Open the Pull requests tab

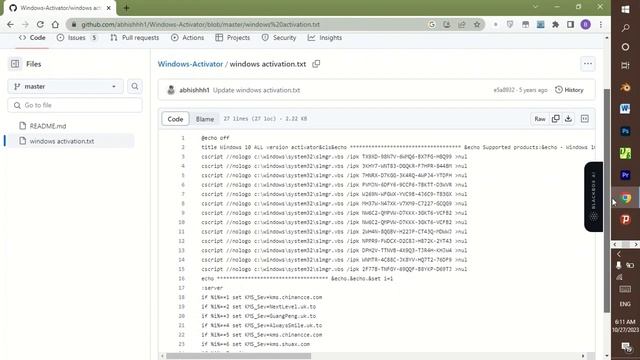(134, 38)
